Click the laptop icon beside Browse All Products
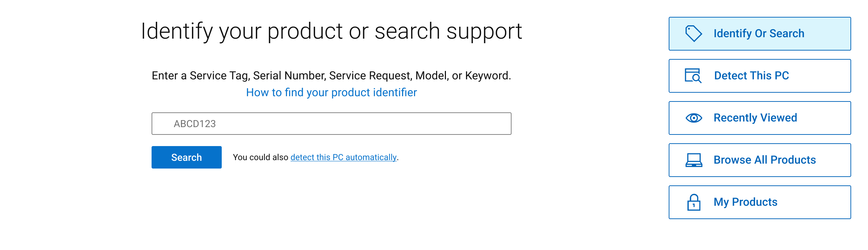The height and width of the screenshot is (250, 868). [694, 160]
